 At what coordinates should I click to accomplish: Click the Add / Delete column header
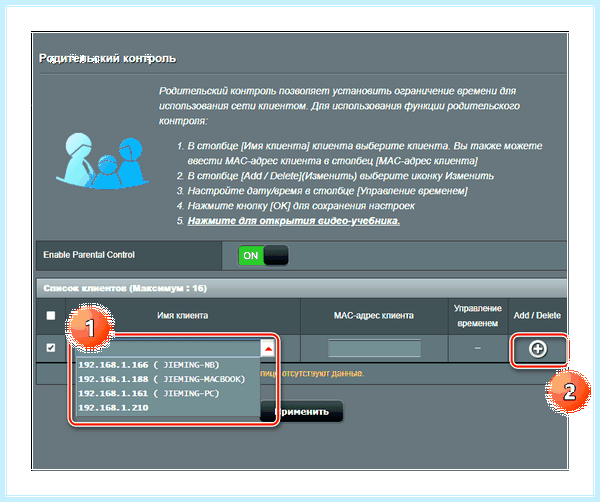537,316
